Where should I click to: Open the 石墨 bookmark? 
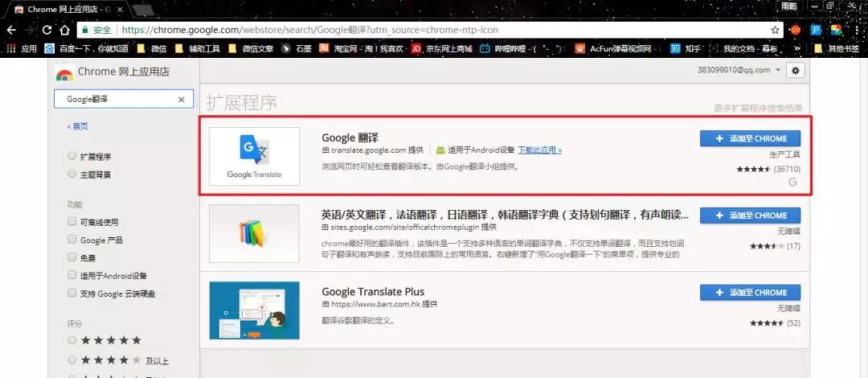(297, 49)
